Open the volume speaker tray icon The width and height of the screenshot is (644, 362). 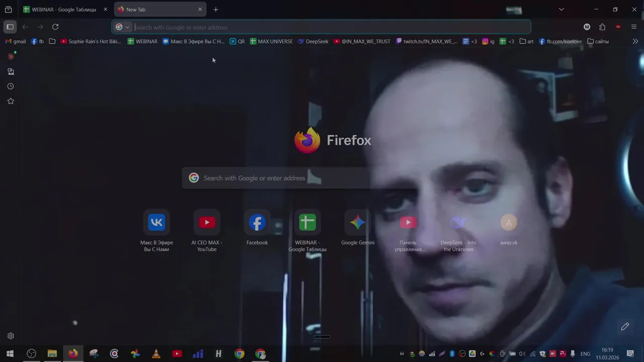point(522,354)
